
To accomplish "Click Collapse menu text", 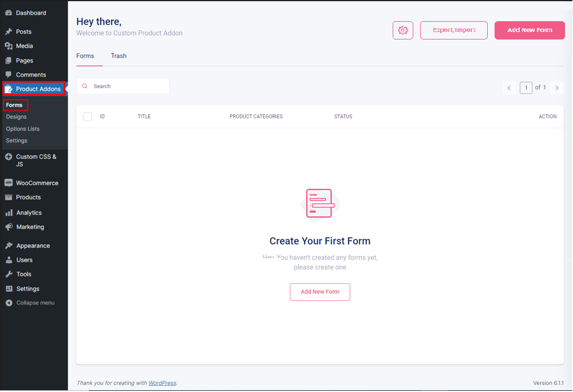I will click(35, 303).
